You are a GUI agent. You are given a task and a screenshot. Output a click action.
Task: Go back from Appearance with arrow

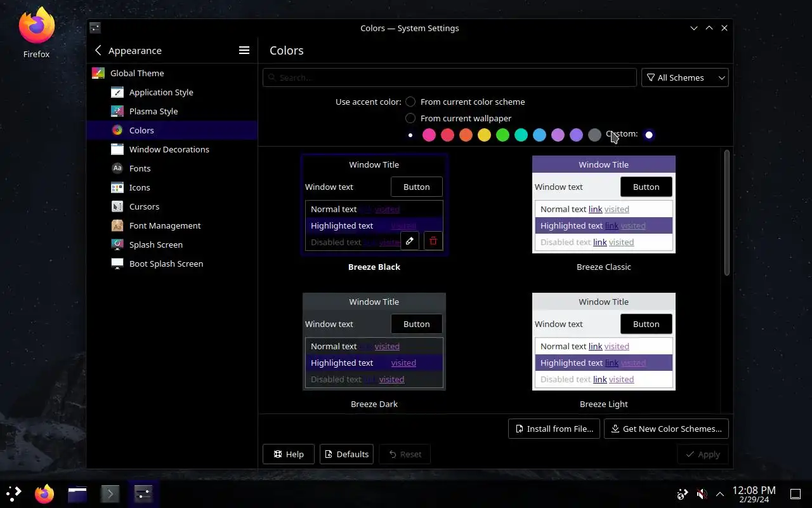98,50
